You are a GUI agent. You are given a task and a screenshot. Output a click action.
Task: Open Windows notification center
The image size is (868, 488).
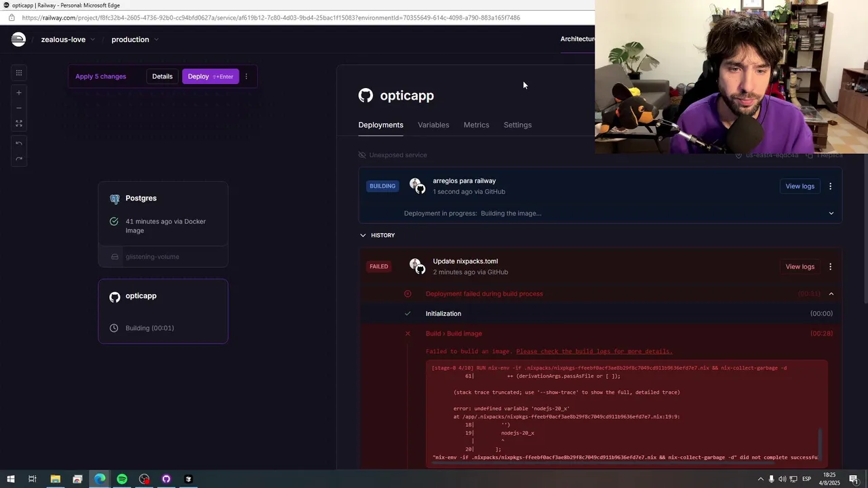[x=854, y=479]
